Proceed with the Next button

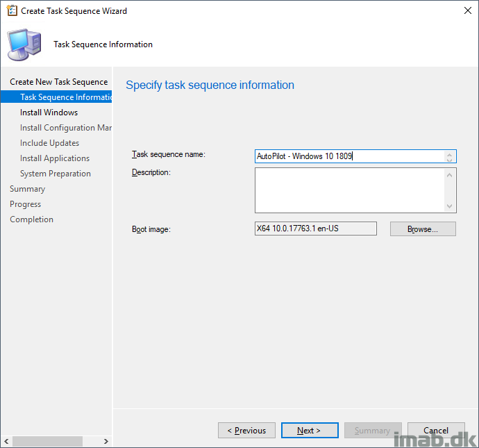coord(310,430)
